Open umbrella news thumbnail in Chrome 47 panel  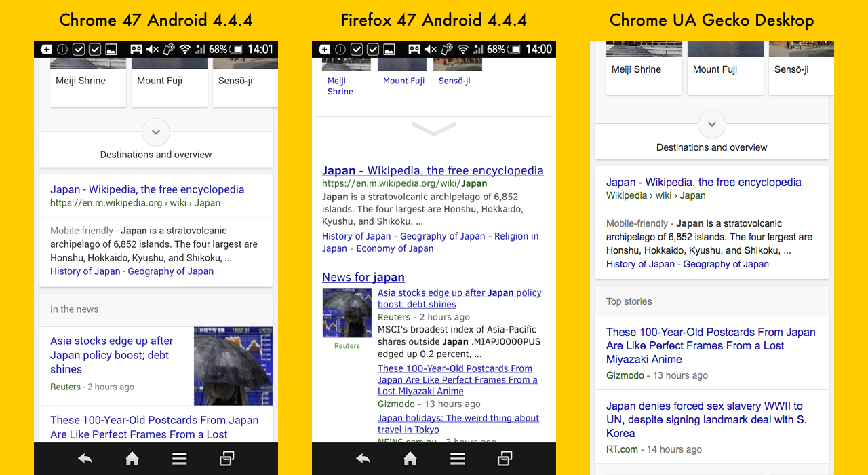233,366
